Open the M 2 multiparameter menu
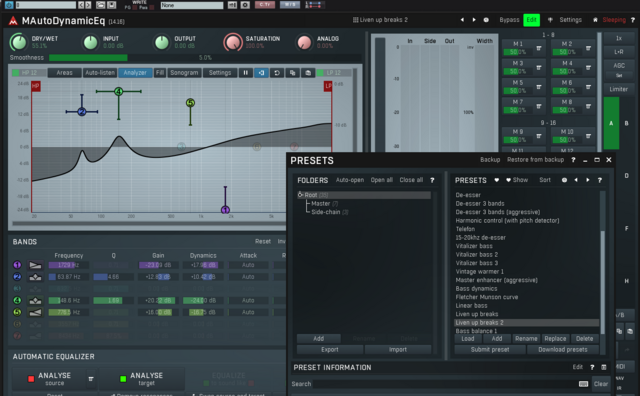Viewport: 640px width, 396px height. click(588, 48)
